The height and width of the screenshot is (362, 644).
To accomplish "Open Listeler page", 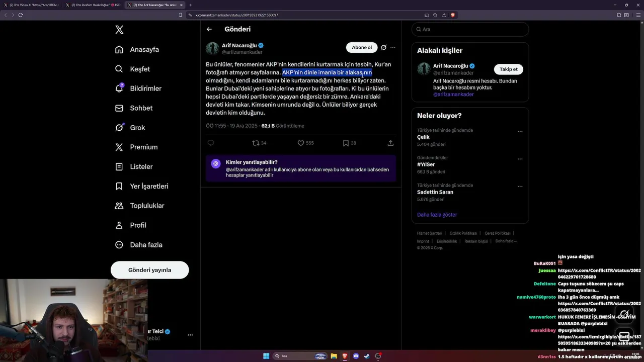I will tap(133, 166).
